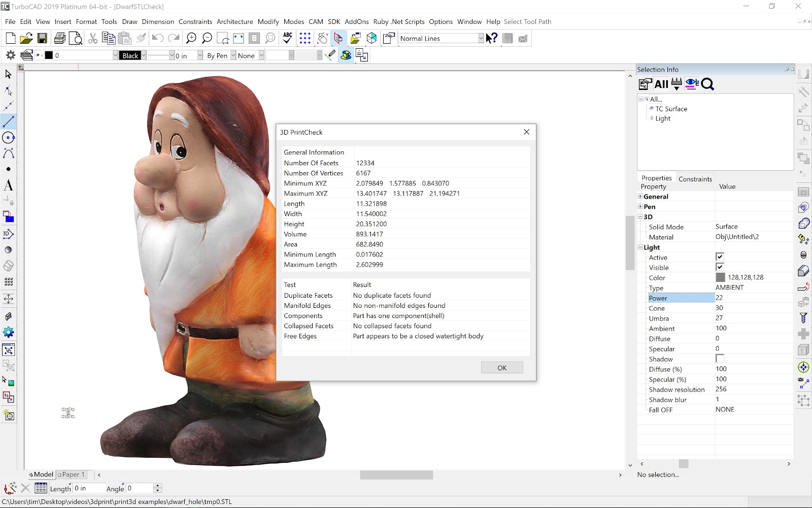Click the spell check ABC icon

[x=288, y=39]
